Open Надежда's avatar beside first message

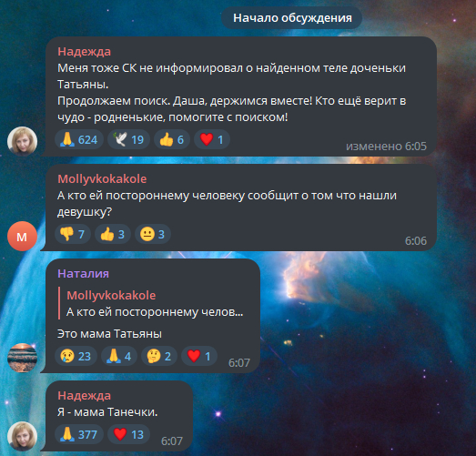[x=22, y=141]
